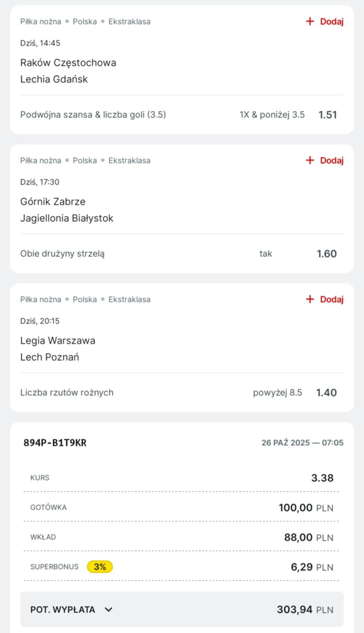The width and height of the screenshot is (364, 633).
Task: Click the Kurs 3.38 total odds row
Action: point(182,478)
